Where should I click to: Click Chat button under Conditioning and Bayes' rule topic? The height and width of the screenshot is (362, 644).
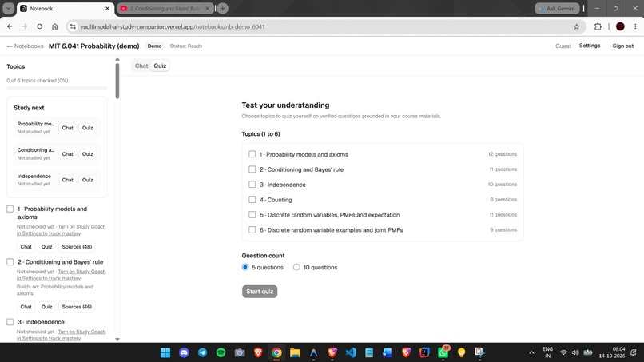coord(26,307)
